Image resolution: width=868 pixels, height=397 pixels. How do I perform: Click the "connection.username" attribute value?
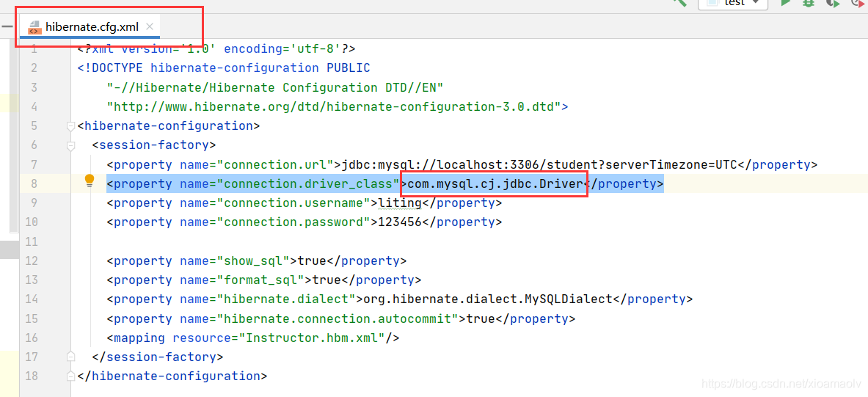pos(294,203)
